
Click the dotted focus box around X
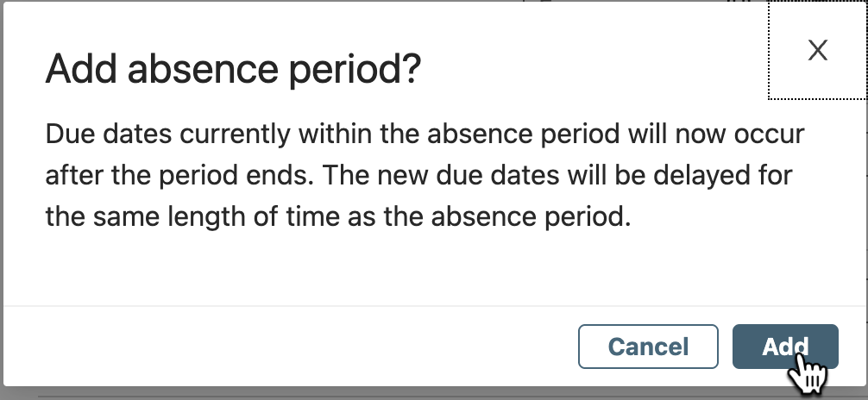817,50
